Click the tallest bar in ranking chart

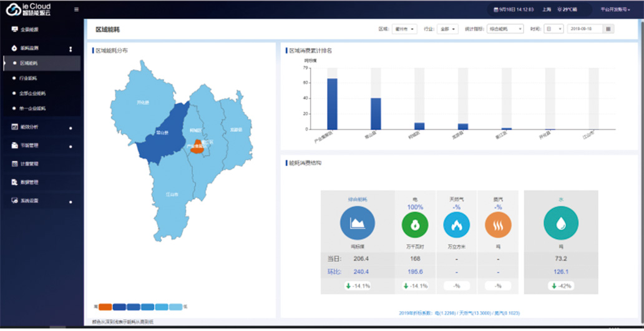tap(332, 103)
